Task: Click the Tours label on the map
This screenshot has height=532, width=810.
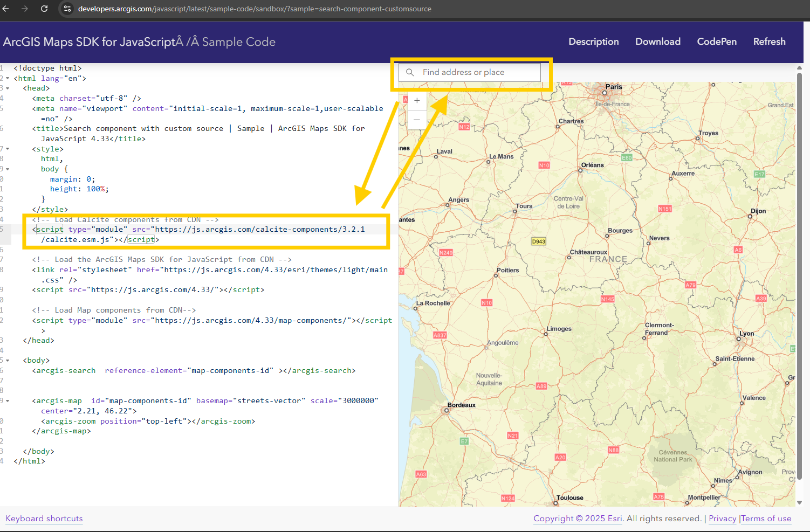Action: [524, 206]
